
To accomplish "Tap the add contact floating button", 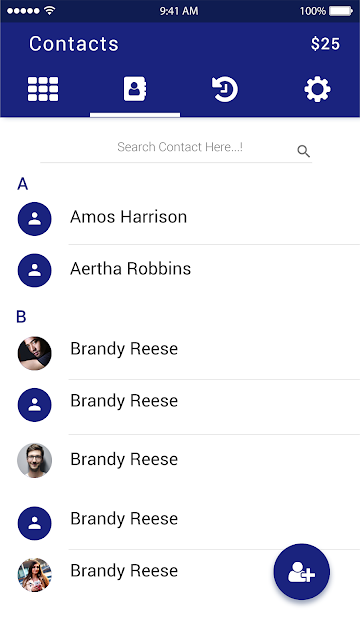I will pos(302,571).
